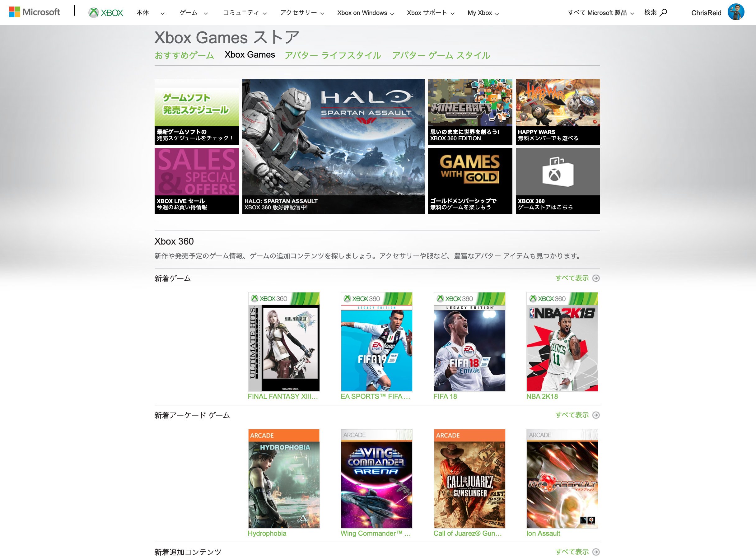Screen dimensions: 756x560
Task: Open the Hydrophobia title link
Action: 267,533
